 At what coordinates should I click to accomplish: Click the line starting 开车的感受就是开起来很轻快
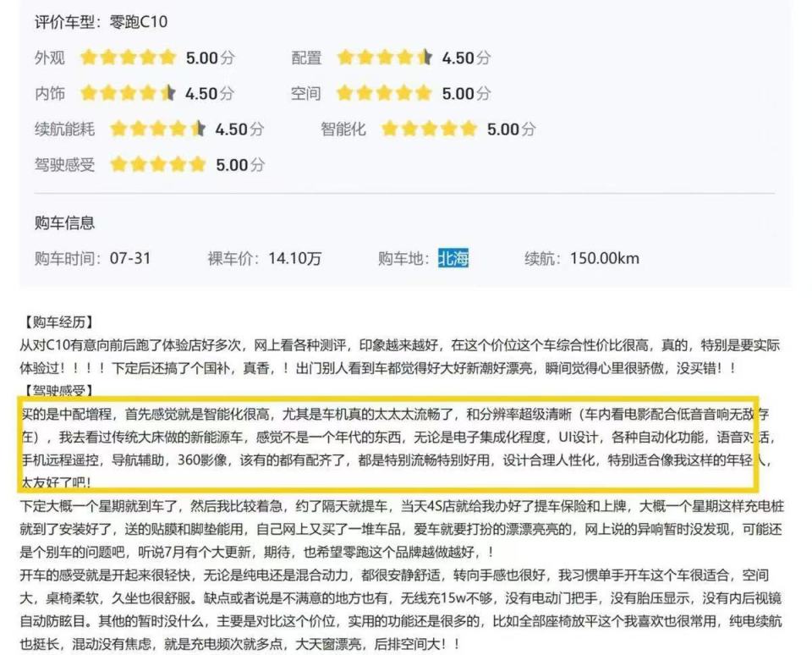[395, 575]
